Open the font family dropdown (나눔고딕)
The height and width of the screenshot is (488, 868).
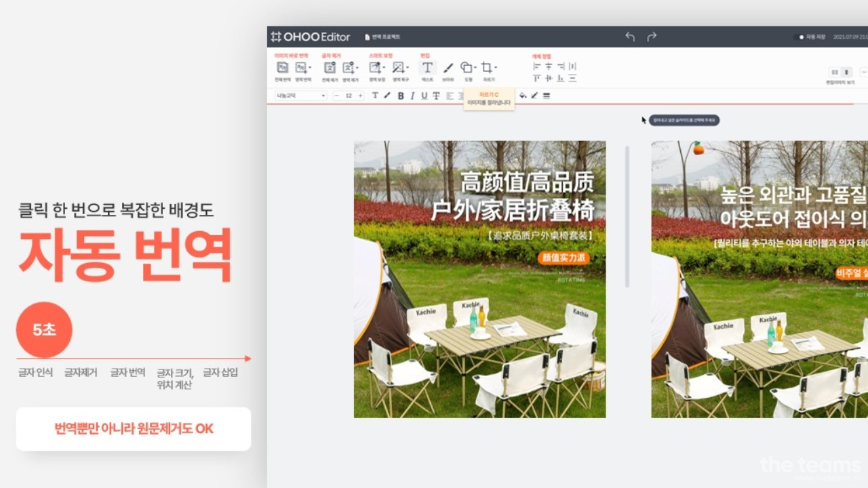301,96
